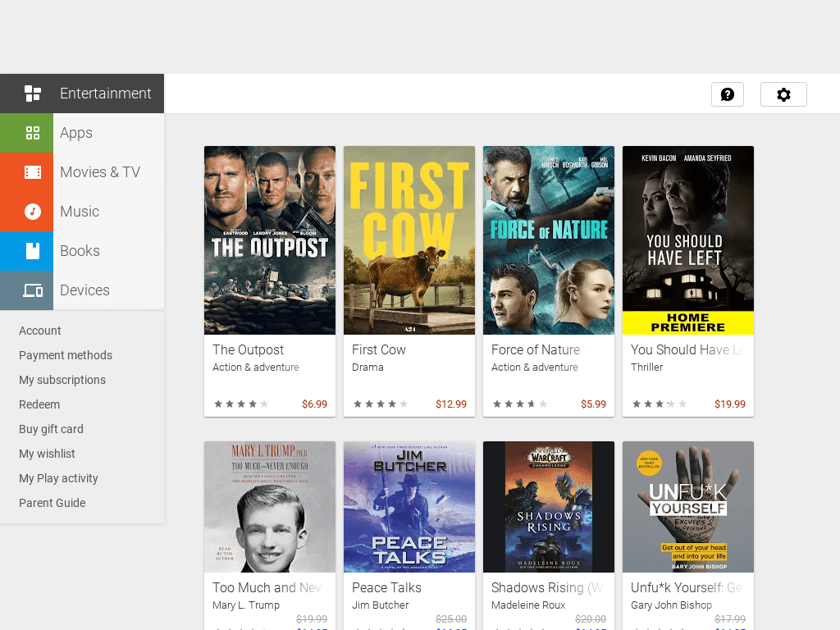Image resolution: width=840 pixels, height=630 pixels.
Task: Select the Entertainment menu label
Action: click(x=106, y=94)
